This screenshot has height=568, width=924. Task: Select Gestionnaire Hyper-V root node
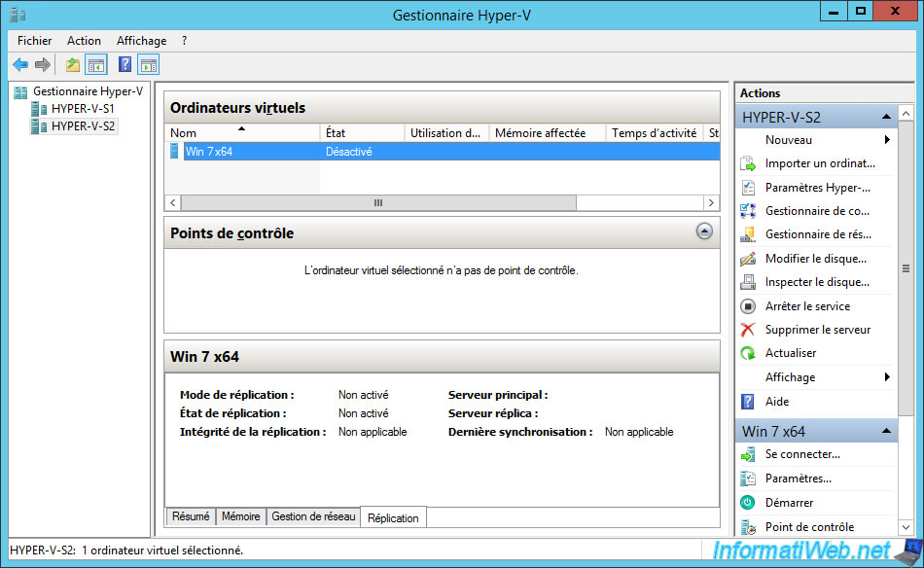pyautogui.click(x=88, y=91)
